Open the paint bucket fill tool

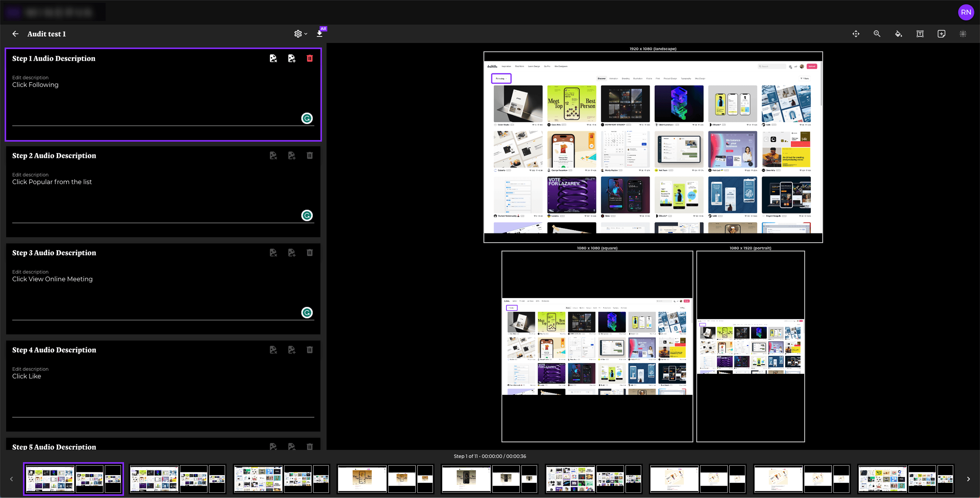pos(898,34)
